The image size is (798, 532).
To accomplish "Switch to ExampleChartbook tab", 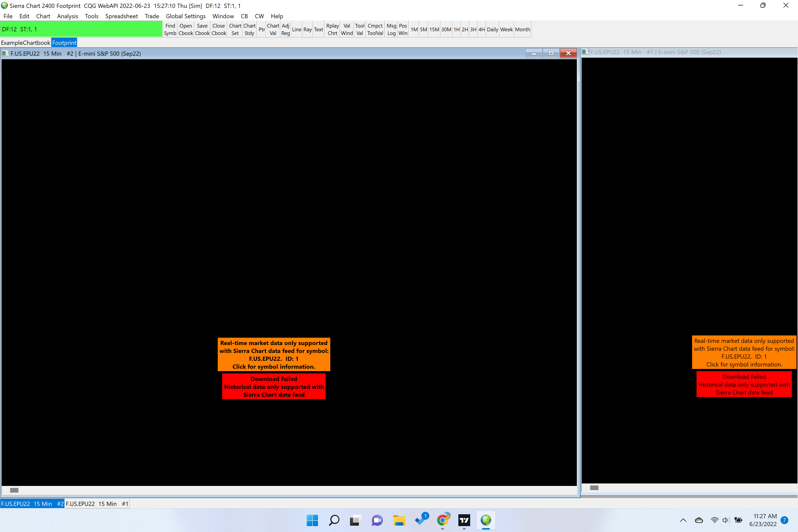I will (x=25, y=43).
